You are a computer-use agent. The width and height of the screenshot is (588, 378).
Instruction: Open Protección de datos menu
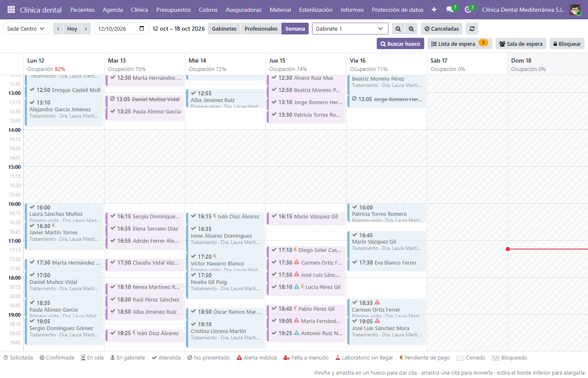tap(398, 10)
